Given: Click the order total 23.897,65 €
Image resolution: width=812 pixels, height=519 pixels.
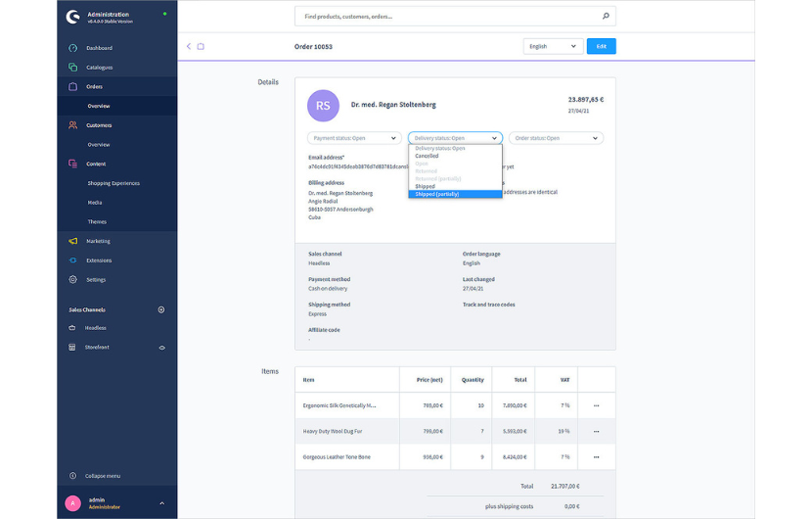Looking at the screenshot, I should [x=586, y=99].
